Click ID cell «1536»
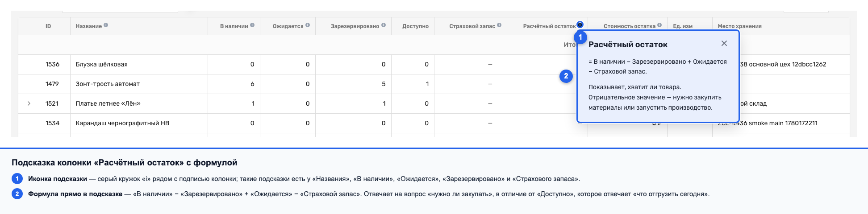The width and height of the screenshot is (868, 214). 52,64
